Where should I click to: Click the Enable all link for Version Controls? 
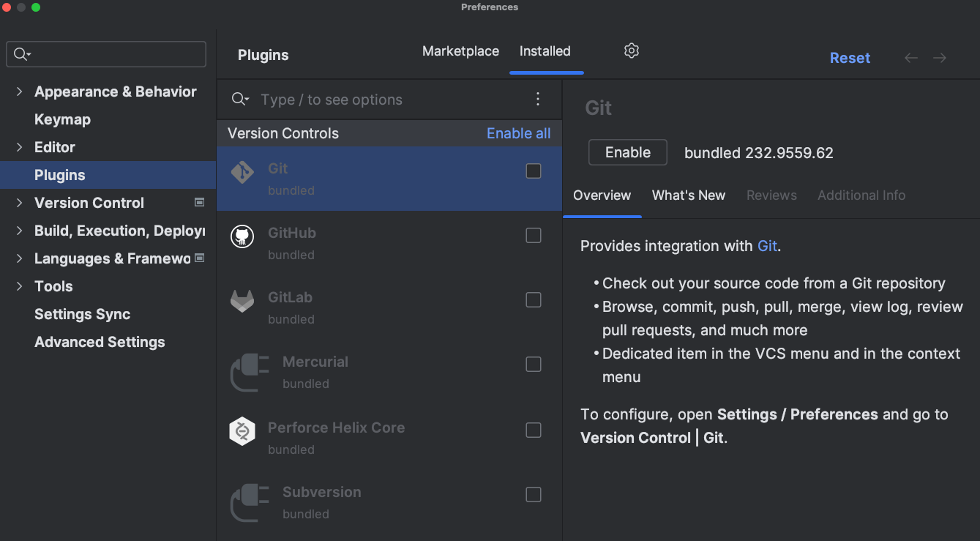tap(518, 133)
